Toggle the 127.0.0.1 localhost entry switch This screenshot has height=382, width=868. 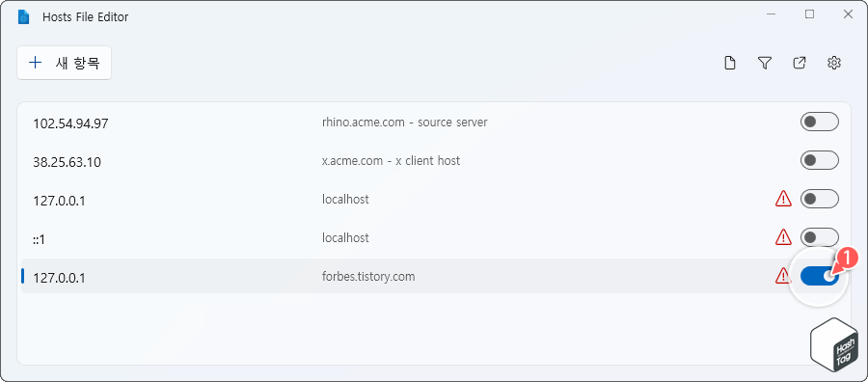819,199
